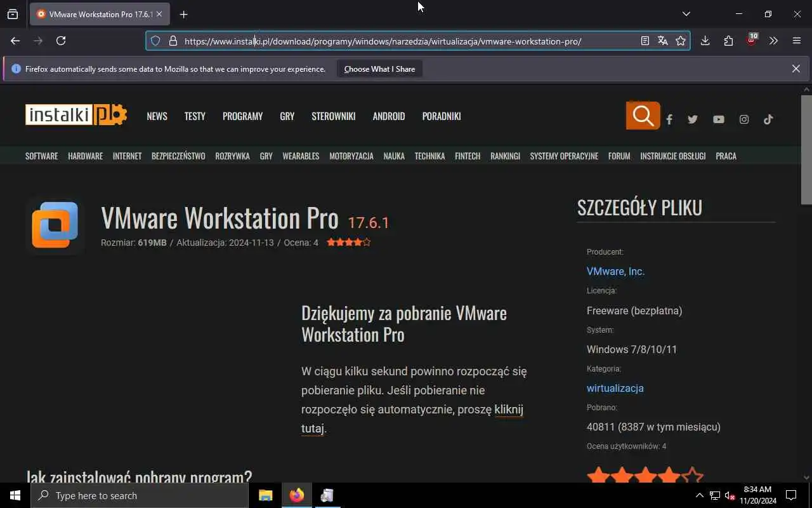Click the padlock site information icon

173,41
